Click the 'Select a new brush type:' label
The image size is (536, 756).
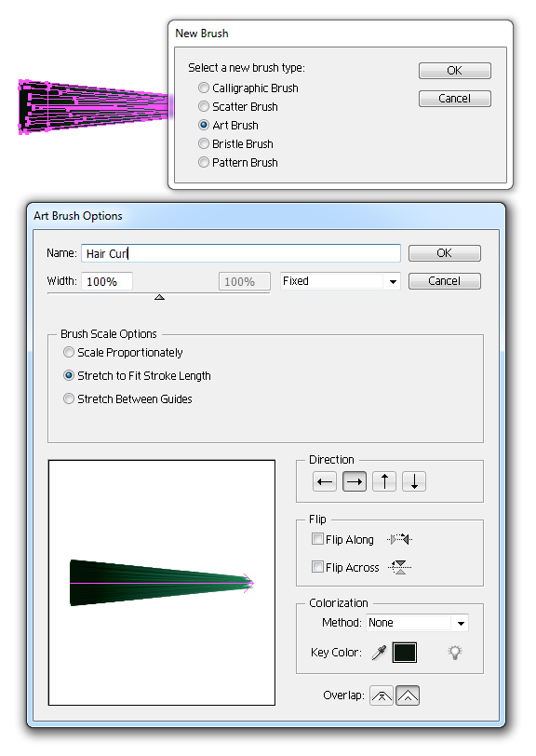(247, 67)
